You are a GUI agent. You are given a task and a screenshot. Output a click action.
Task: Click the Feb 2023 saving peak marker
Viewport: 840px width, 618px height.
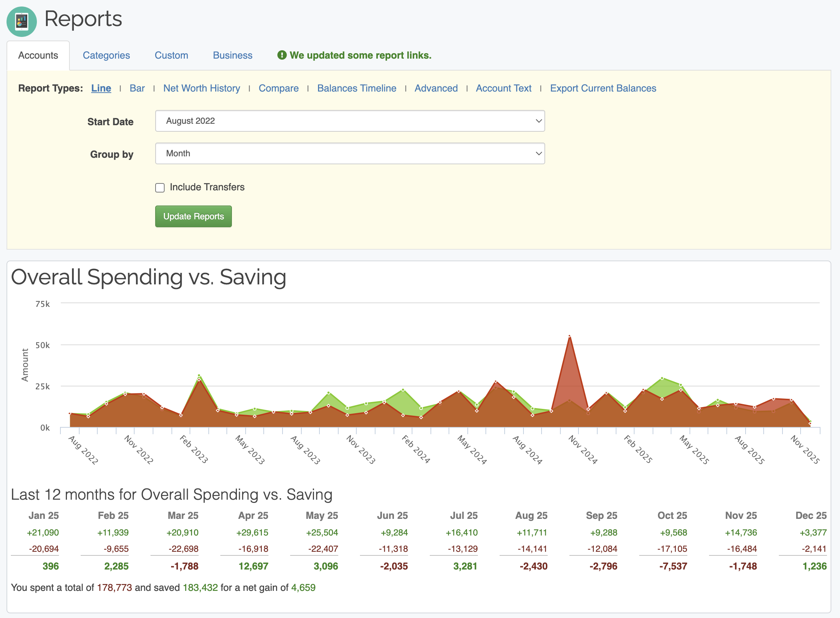tap(199, 375)
